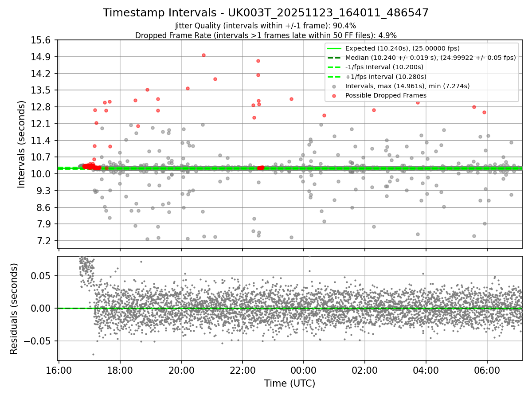Viewport: 532px width, 399px height.
Task: Click the '14.9' y-axis tick label
Action: [x=41, y=57]
